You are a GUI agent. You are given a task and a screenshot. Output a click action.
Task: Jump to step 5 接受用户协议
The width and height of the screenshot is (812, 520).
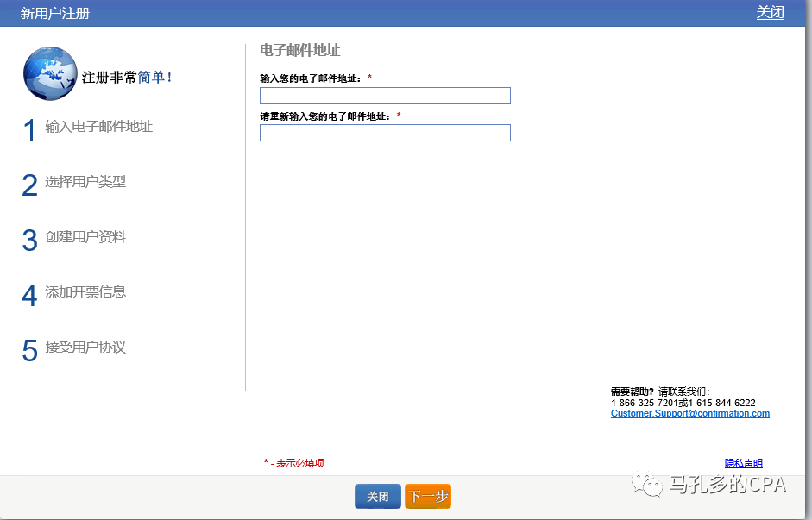point(85,348)
